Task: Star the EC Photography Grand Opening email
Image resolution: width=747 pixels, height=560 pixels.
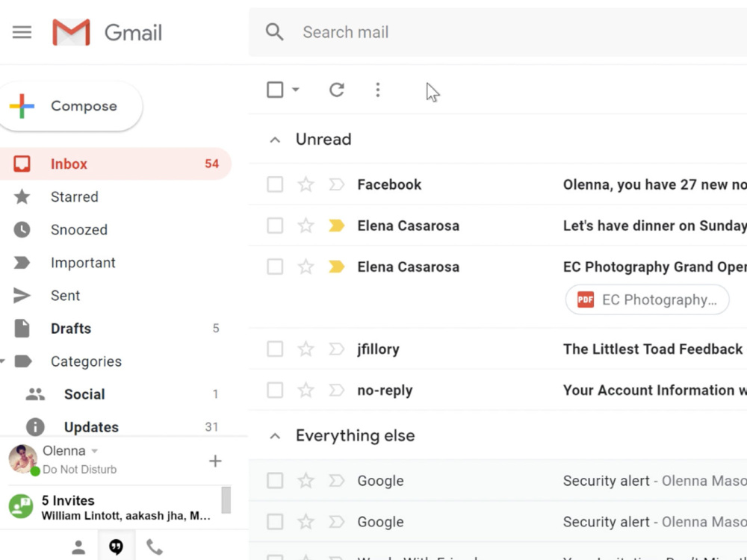Action: (x=306, y=267)
